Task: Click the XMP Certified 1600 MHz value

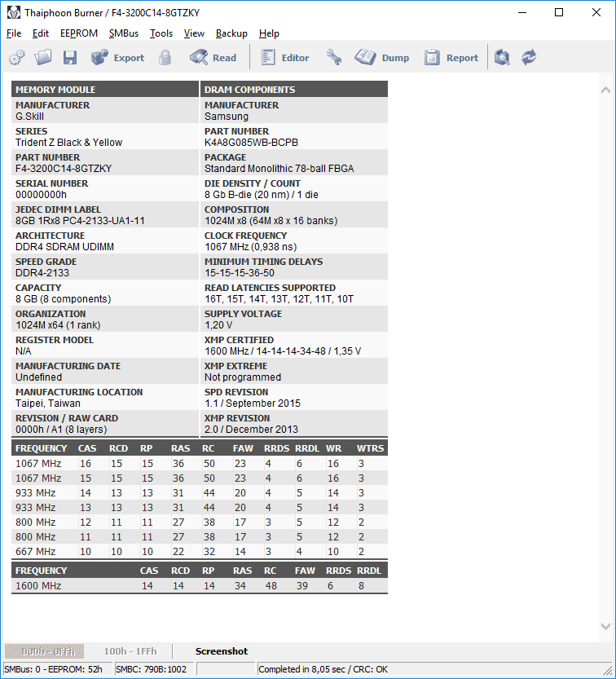Action: tap(283, 351)
